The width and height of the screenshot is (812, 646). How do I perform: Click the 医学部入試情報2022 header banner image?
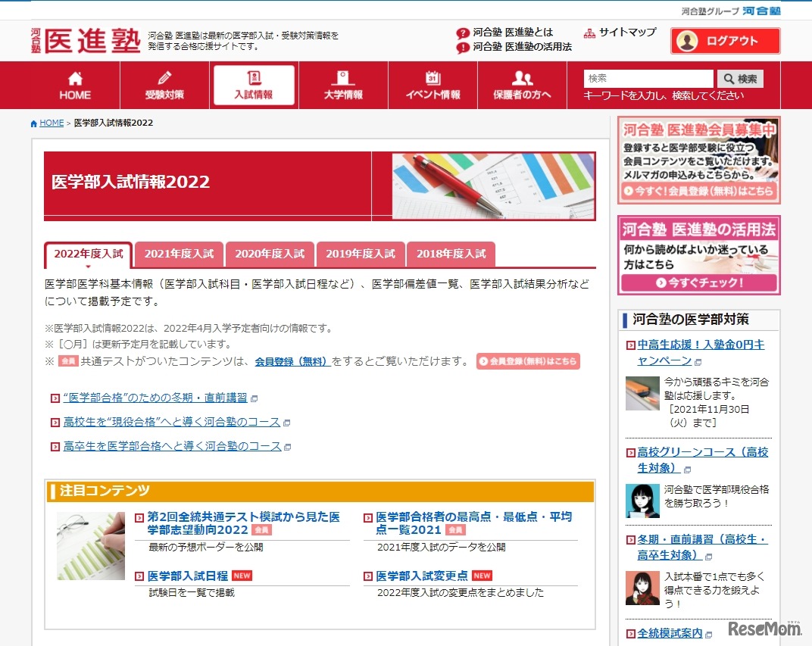tap(494, 186)
